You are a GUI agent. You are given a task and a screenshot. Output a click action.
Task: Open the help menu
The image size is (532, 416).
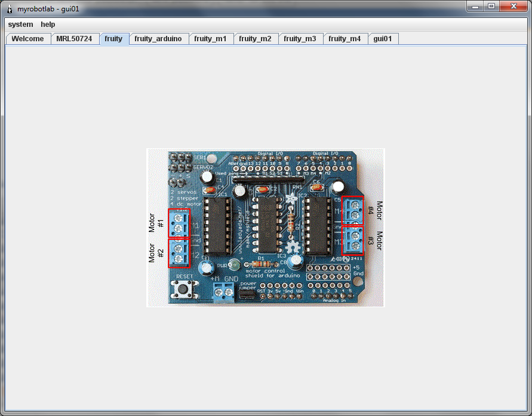pos(48,25)
